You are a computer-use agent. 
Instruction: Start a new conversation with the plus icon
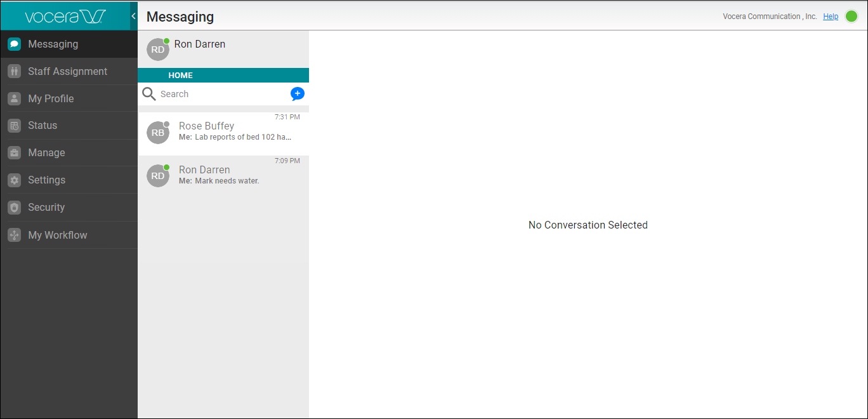[x=297, y=93]
